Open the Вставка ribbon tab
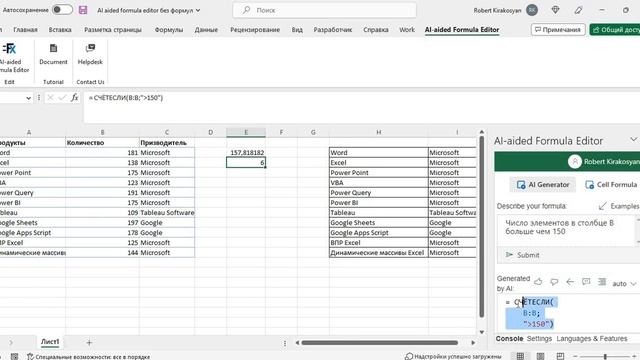This screenshot has width=640, height=360. click(x=60, y=29)
